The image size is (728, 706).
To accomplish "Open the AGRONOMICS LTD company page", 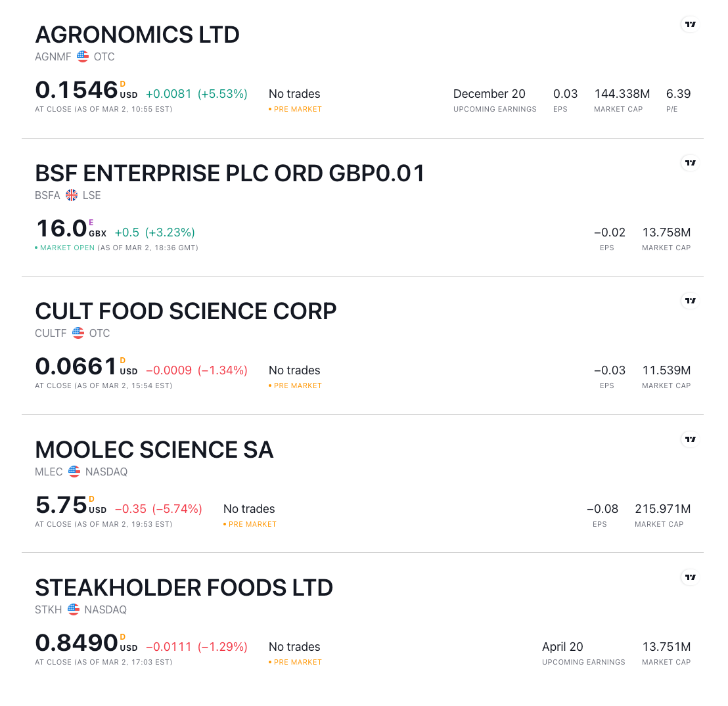I will click(137, 34).
